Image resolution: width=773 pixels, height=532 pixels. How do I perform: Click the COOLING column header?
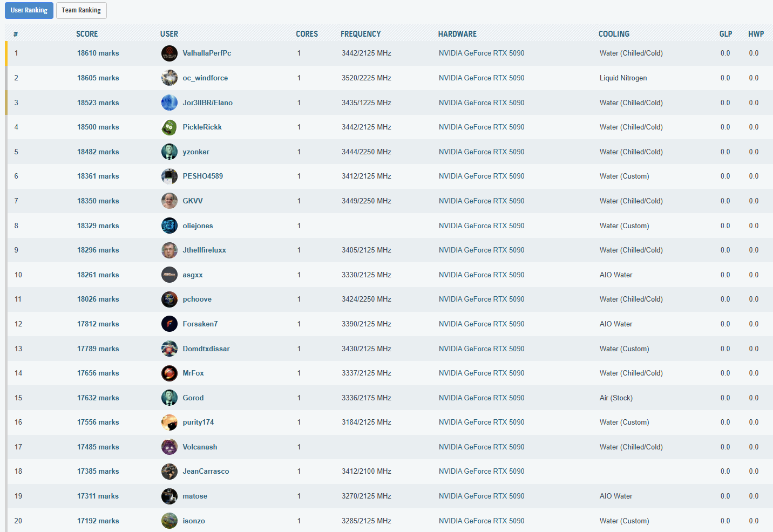click(x=614, y=34)
